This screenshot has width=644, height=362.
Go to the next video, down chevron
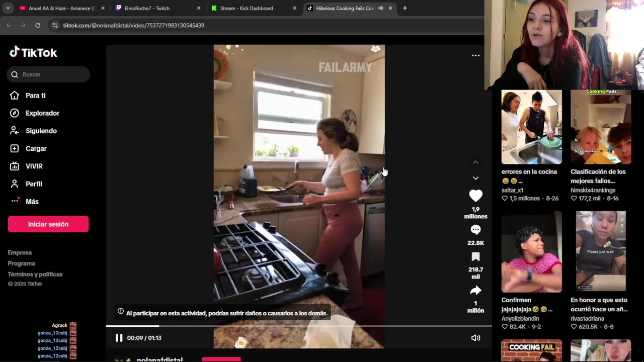475,178
